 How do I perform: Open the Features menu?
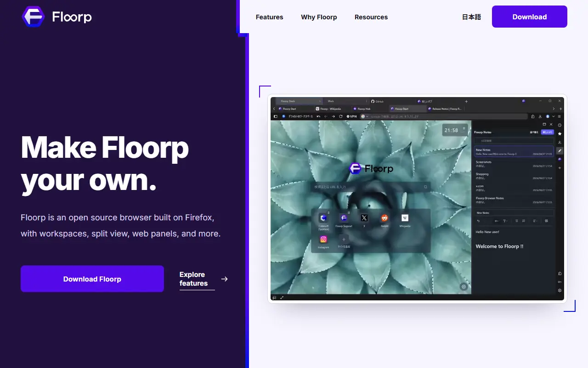269,17
